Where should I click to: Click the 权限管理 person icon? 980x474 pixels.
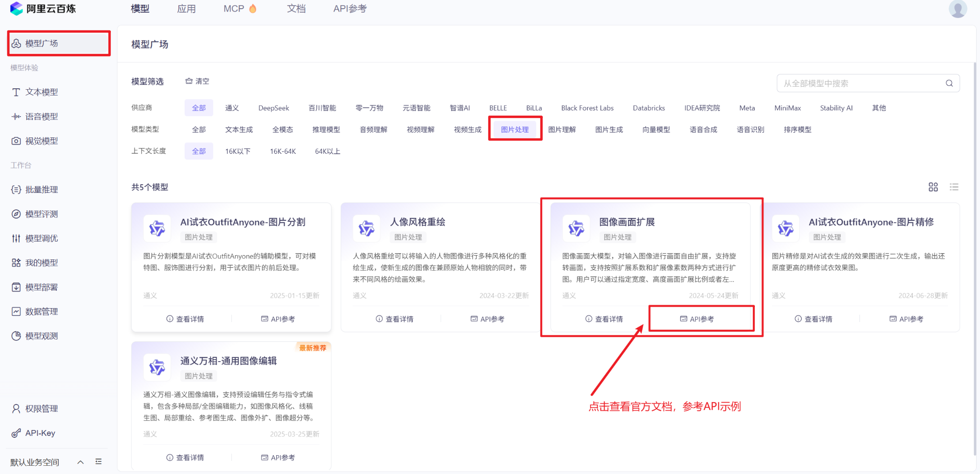click(x=16, y=409)
